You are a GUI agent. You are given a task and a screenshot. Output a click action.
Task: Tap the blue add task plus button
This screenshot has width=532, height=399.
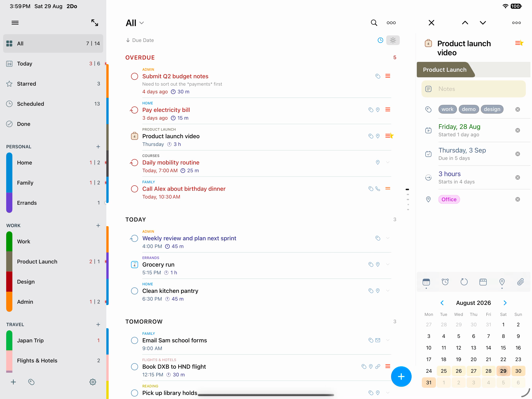click(401, 376)
